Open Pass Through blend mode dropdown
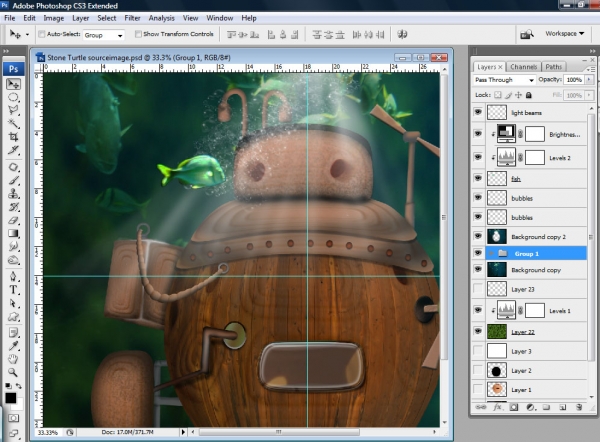 [504, 80]
